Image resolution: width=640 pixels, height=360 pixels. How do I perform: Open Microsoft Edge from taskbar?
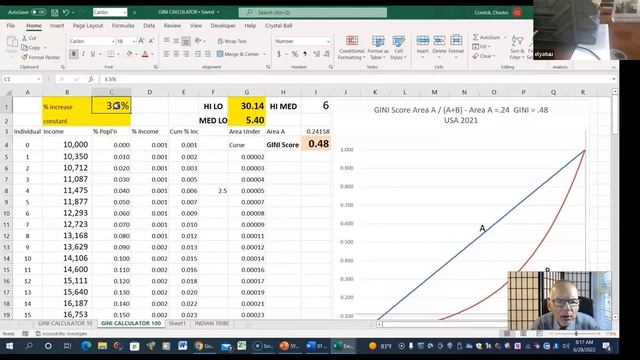click(x=86, y=346)
